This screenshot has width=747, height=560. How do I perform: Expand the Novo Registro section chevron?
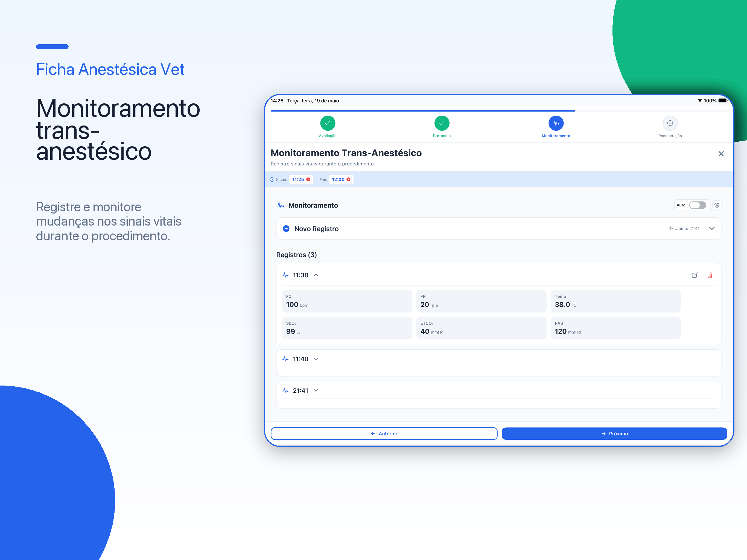click(x=712, y=229)
